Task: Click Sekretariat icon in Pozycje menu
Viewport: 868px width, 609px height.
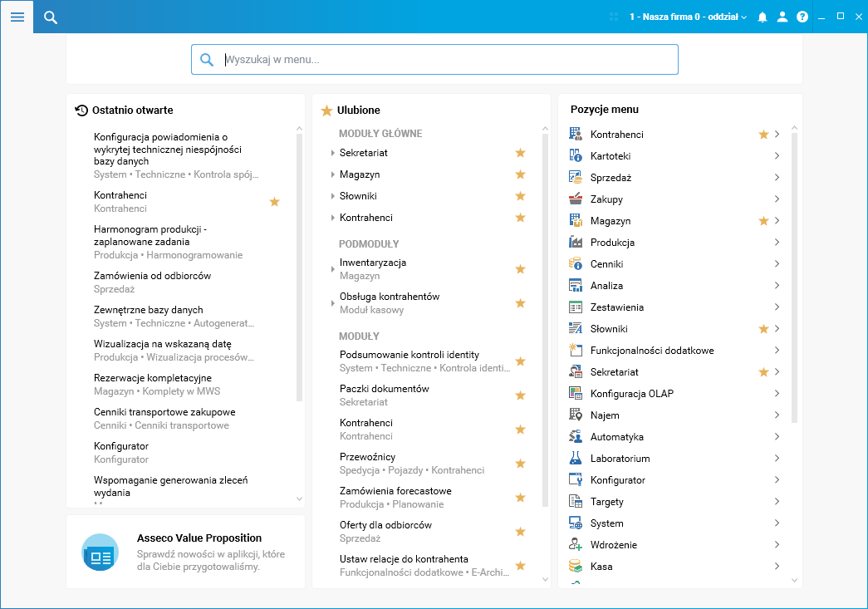Action: pos(576,371)
